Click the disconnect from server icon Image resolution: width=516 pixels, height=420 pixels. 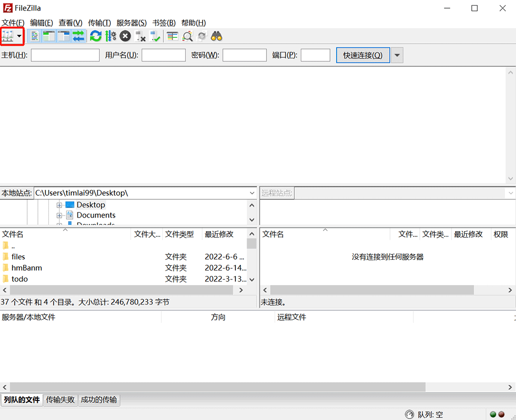click(x=141, y=36)
